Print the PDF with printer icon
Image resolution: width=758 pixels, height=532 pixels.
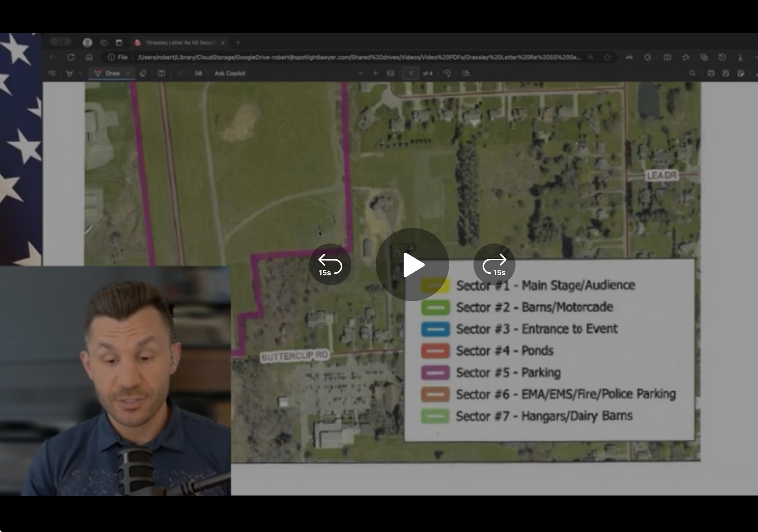711,73
